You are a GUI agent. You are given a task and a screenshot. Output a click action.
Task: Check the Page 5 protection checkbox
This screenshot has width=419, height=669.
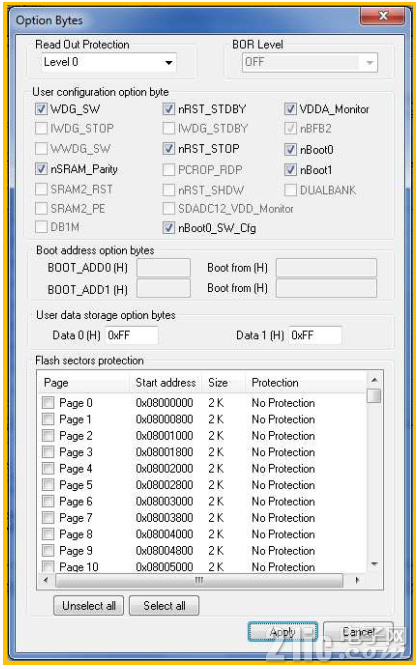(48, 485)
